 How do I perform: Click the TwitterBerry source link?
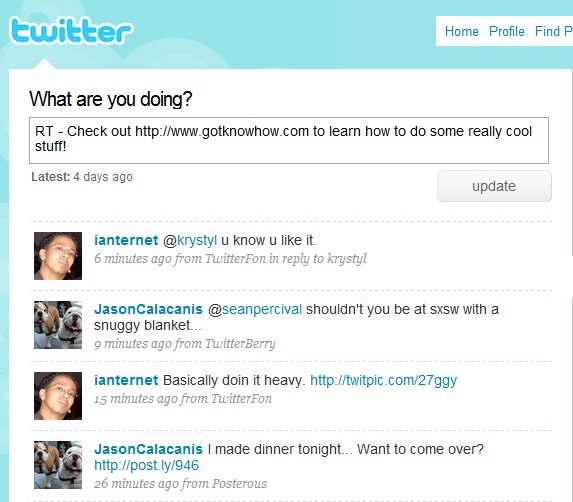pos(240,344)
